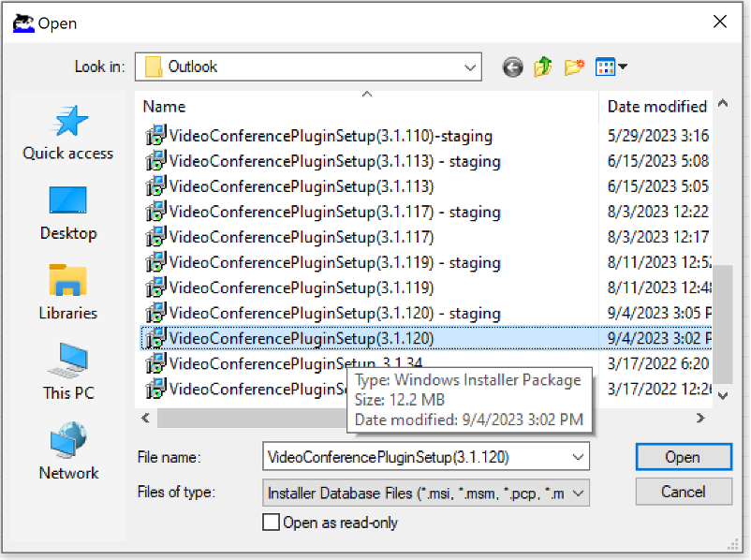Click horizontal scrollbar right arrow

tap(700, 419)
